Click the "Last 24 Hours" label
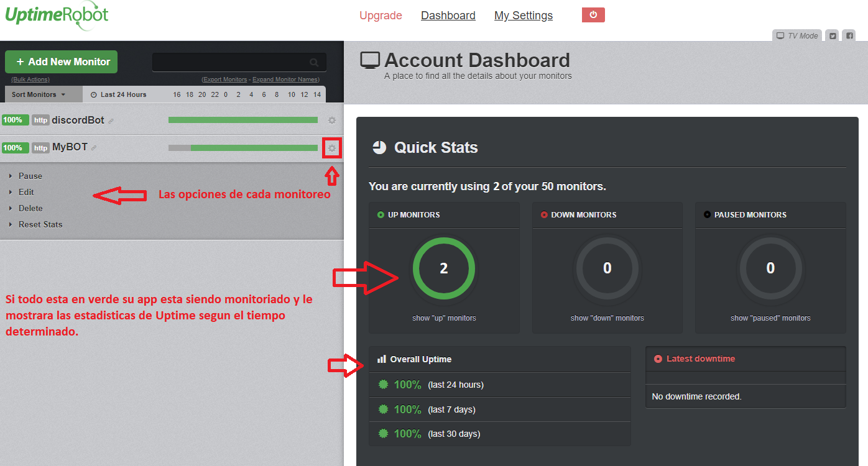 click(x=124, y=94)
